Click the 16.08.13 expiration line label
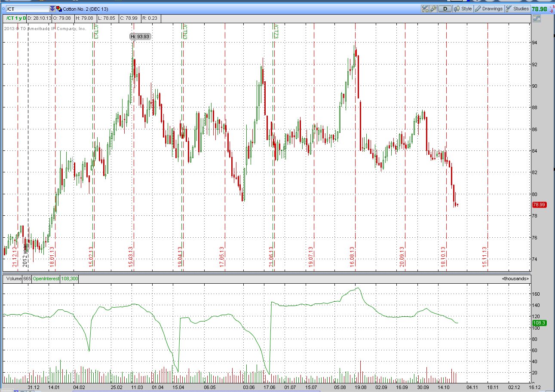This screenshot has height=392, width=555. [x=352, y=257]
